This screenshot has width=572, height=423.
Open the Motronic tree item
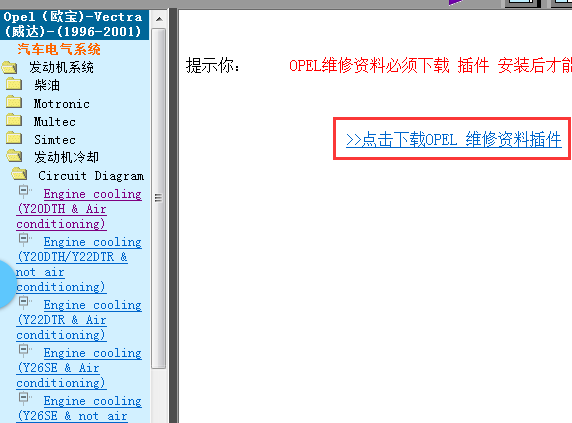tap(62, 104)
